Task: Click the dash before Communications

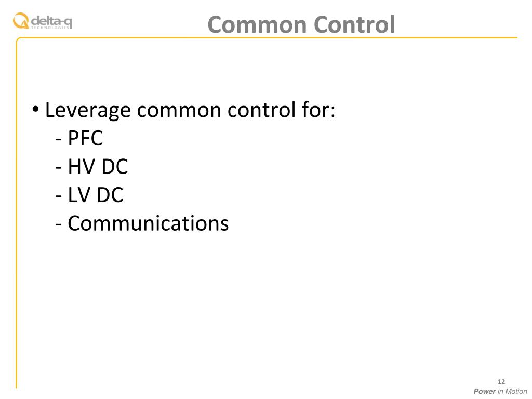Action: pos(58,224)
